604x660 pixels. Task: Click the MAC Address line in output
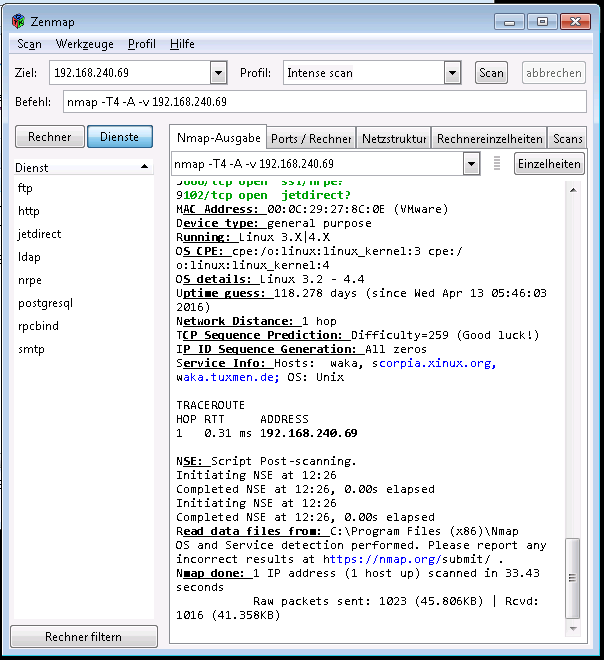(x=312, y=209)
